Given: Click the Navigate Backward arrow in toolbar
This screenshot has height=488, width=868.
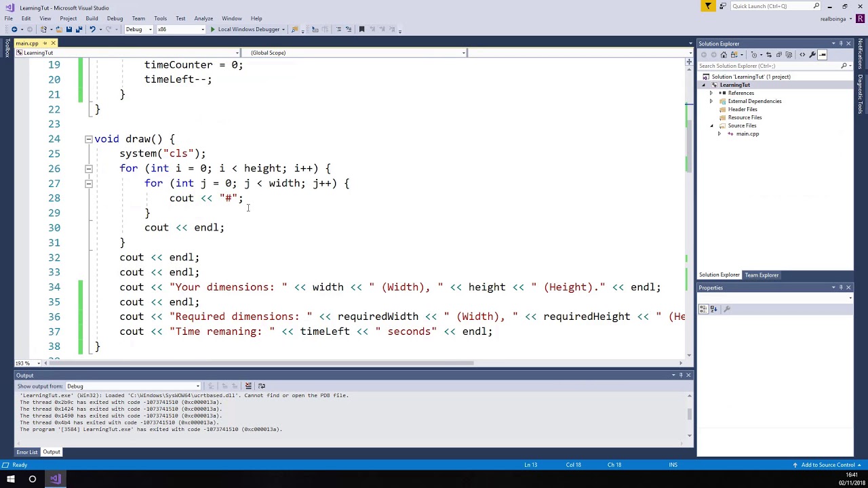Looking at the screenshot, I should click(x=14, y=29).
